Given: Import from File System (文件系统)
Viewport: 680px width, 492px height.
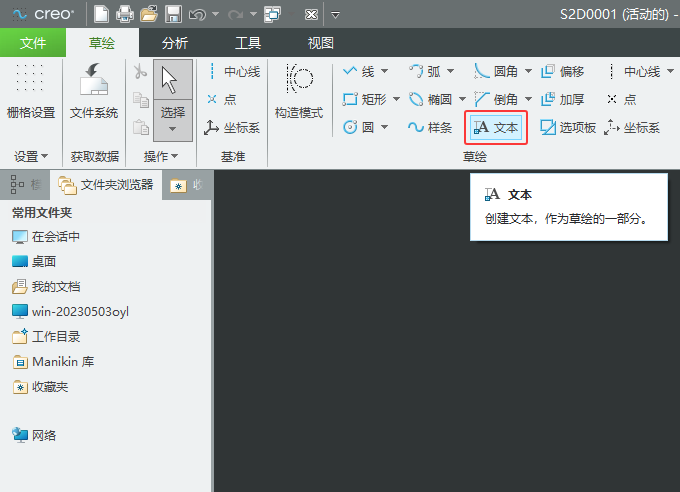Looking at the screenshot, I should (x=94, y=92).
